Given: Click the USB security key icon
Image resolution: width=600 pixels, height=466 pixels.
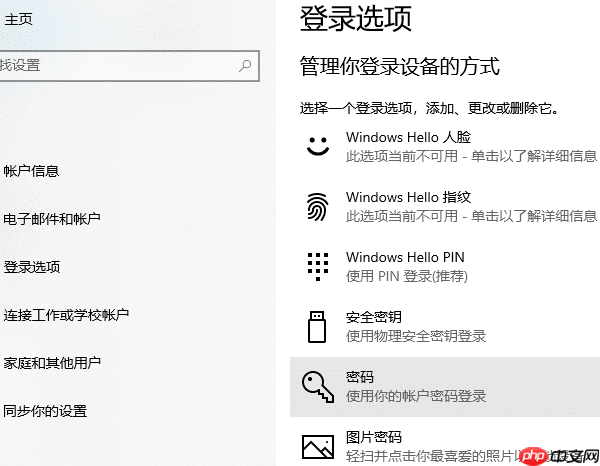Looking at the screenshot, I should point(317,327).
